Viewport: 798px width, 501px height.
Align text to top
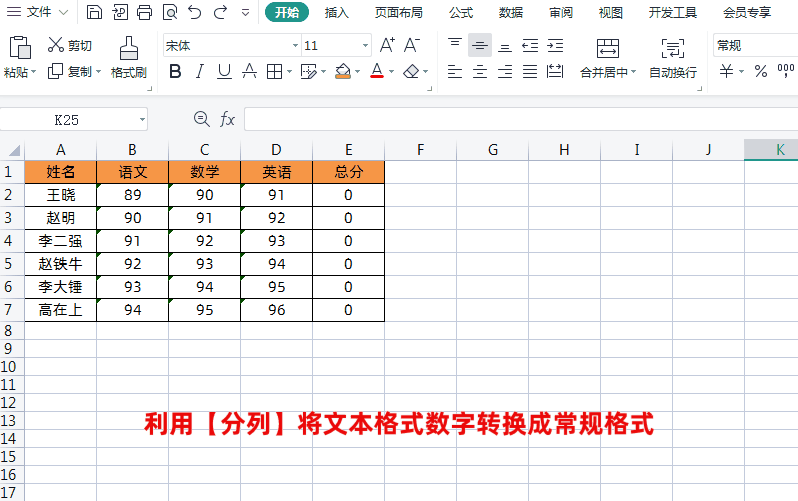[x=455, y=45]
